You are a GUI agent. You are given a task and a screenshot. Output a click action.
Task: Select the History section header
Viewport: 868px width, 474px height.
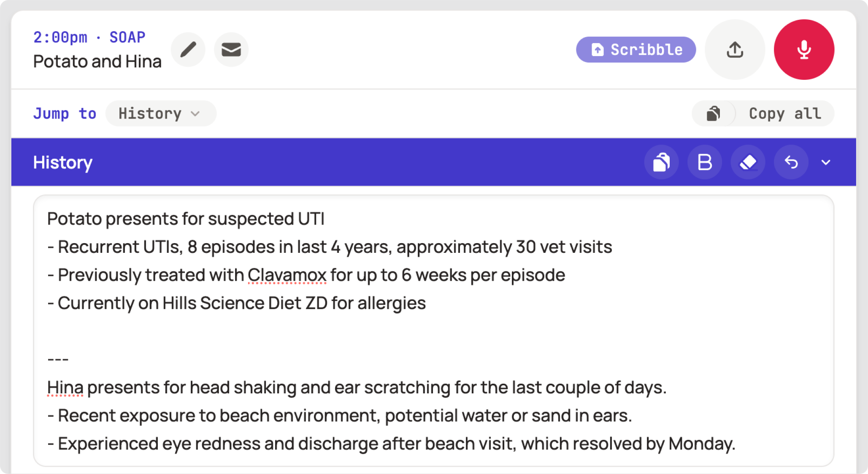click(x=62, y=162)
